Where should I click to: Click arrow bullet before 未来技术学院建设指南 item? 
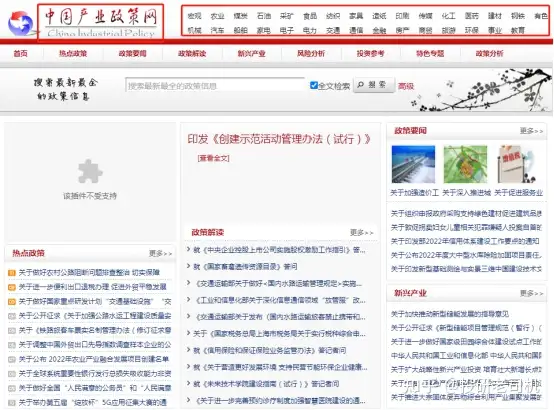pos(189,383)
